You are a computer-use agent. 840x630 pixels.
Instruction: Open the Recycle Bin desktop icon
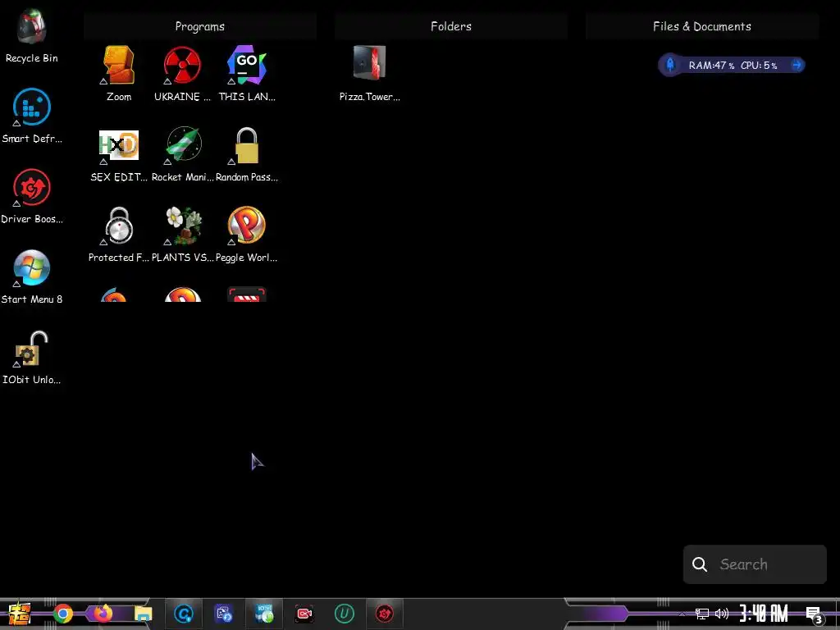pos(32,27)
